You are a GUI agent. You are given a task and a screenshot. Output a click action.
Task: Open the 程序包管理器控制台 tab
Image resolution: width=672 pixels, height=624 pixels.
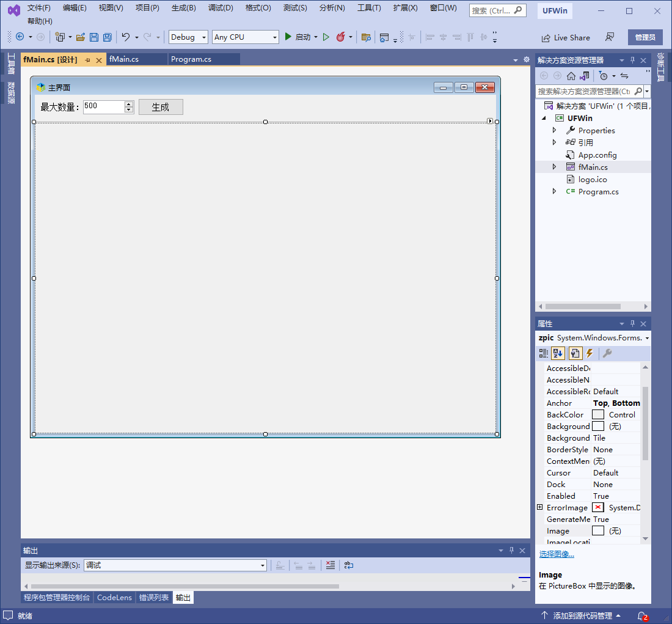click(57, 597)
